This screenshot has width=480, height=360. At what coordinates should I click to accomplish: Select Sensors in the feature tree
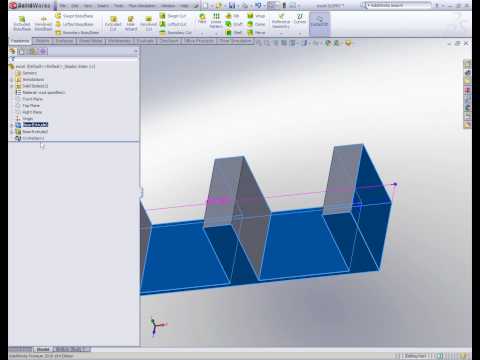[x=26, y=73]
